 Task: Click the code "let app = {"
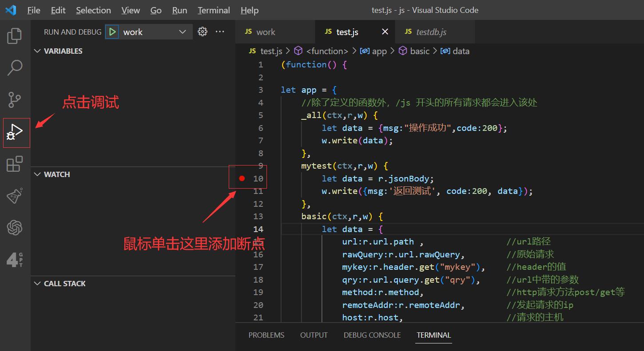(x=309, y=90)
